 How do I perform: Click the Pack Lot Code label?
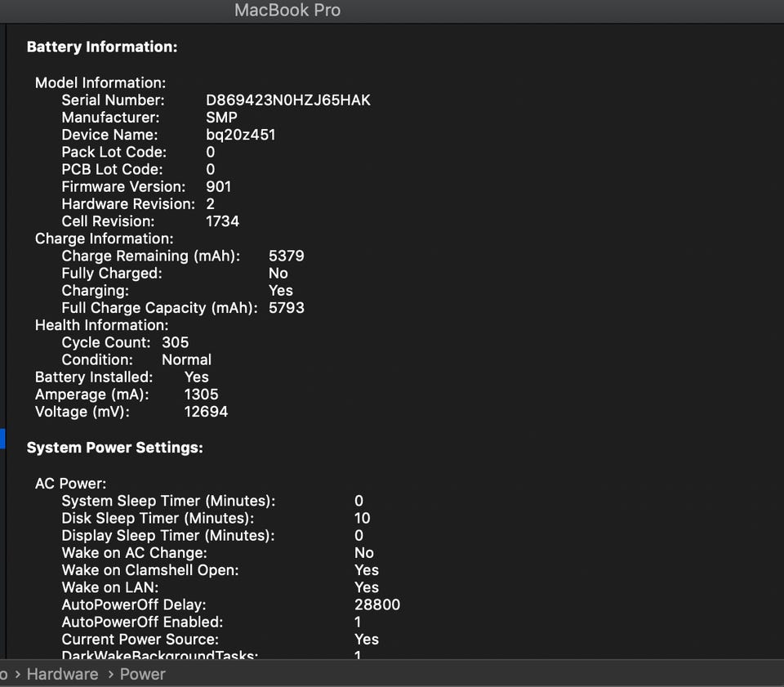tap(114, 152)
